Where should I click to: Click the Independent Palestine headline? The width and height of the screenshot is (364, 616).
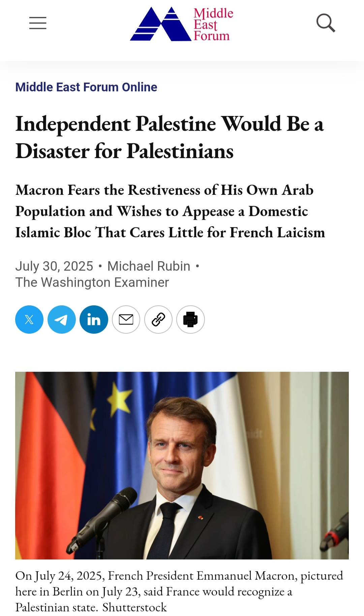(170, 137)
